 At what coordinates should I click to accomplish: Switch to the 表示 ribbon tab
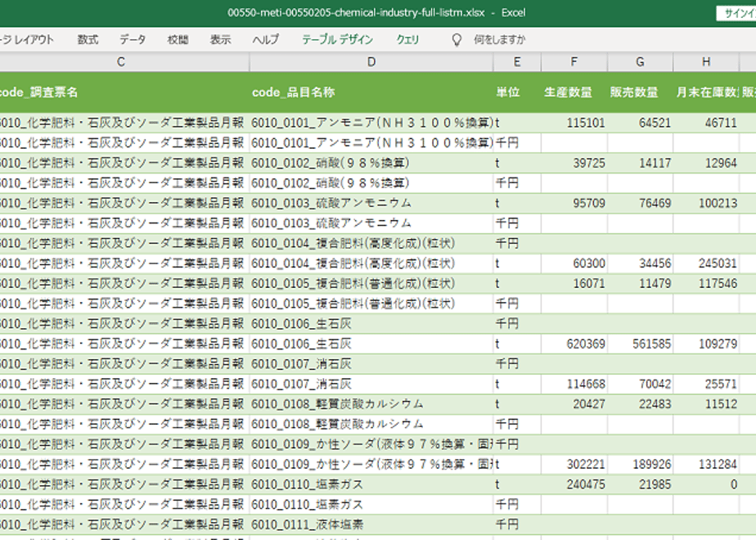[220, 39]
